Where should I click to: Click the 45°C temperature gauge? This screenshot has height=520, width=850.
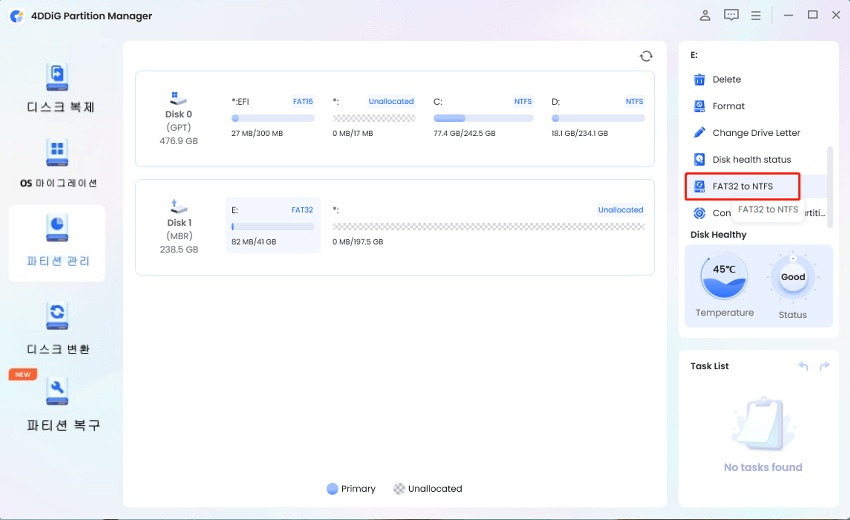724,277
